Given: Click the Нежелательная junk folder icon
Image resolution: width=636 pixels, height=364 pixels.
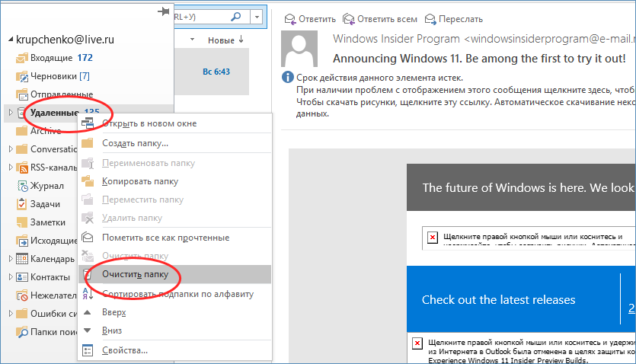Looking at the screenshot, I should pyautogui.click(x=22, y=295).
